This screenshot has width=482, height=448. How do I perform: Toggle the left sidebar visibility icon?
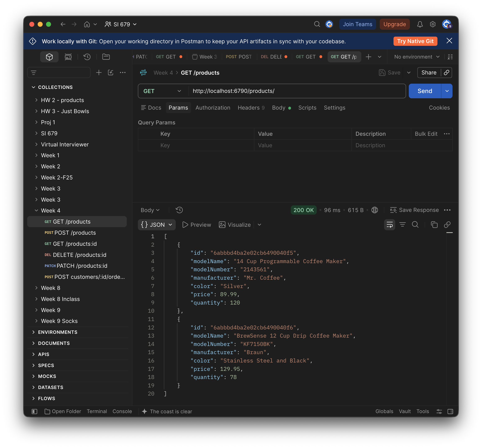coord(35,411)
